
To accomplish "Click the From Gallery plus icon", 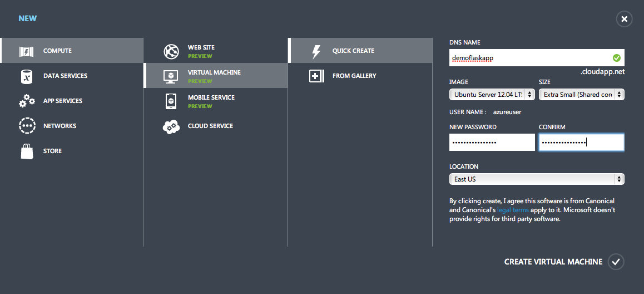I will [316, 76].
